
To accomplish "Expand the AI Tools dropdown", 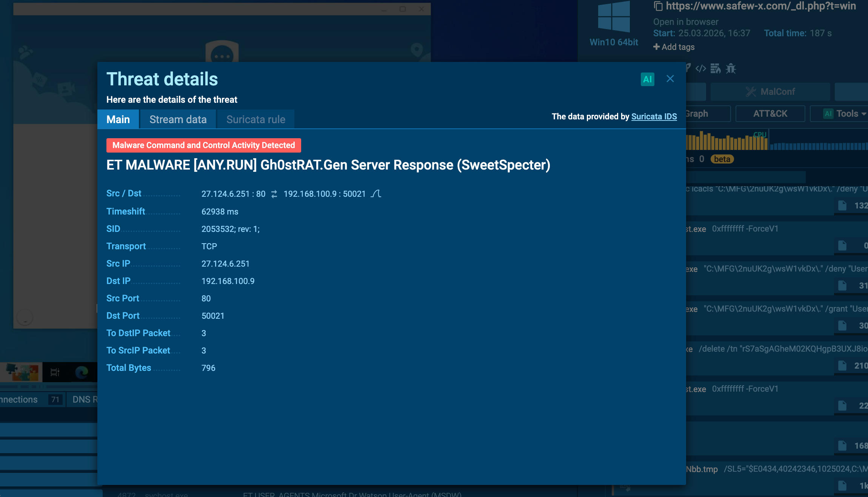I will click(845, 114).
